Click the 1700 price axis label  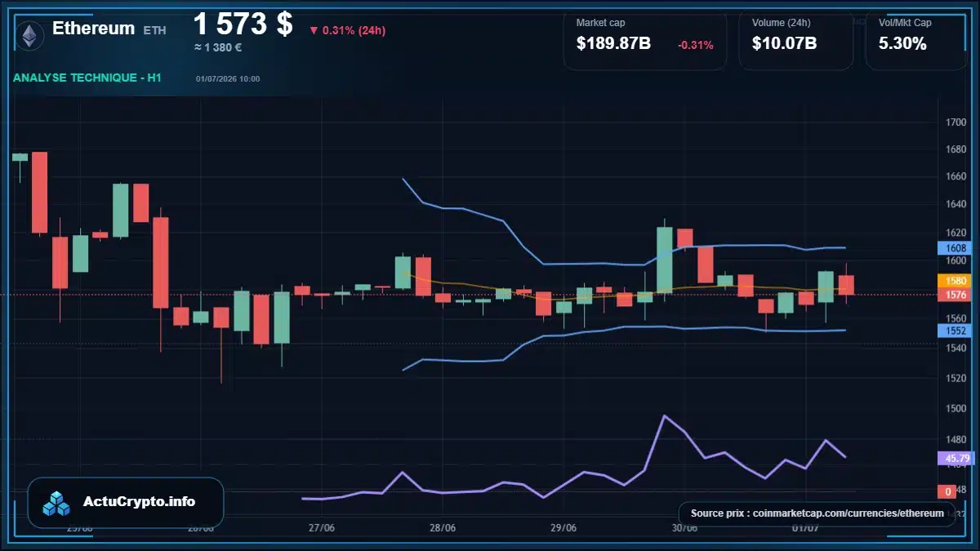coord(955,122)
